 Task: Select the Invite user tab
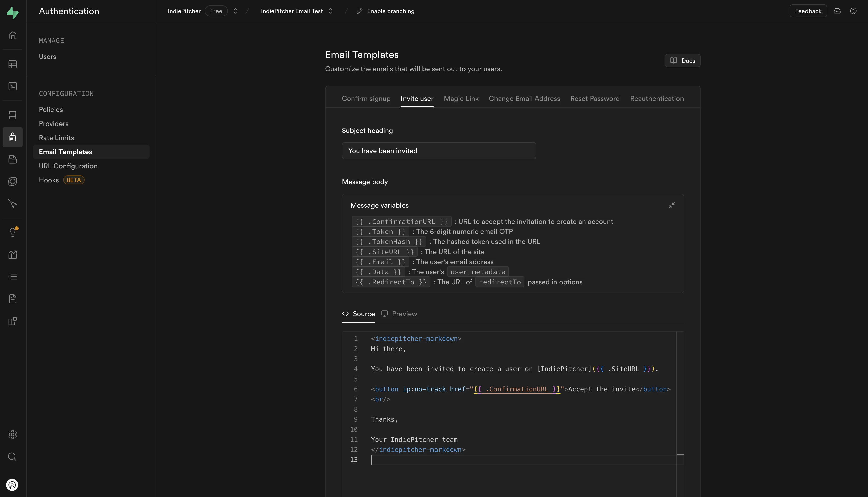coord(417,98)
